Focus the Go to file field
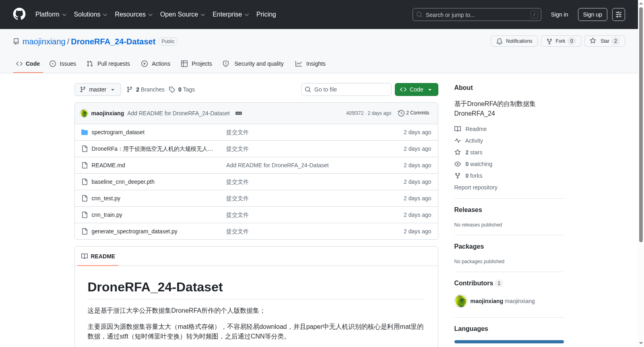 (346, 89)
